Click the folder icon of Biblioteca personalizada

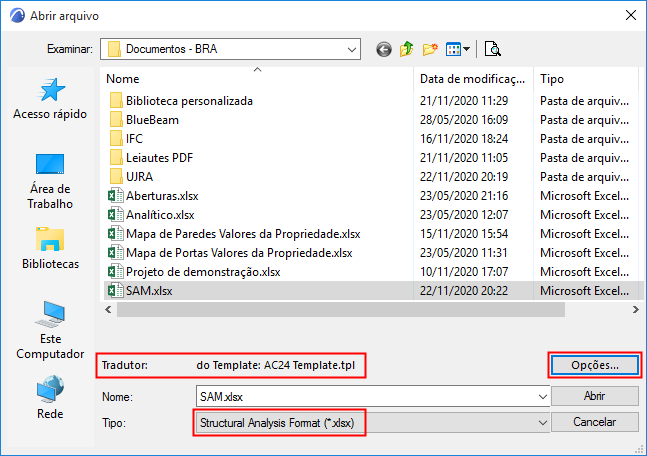[x=116, y=101]
